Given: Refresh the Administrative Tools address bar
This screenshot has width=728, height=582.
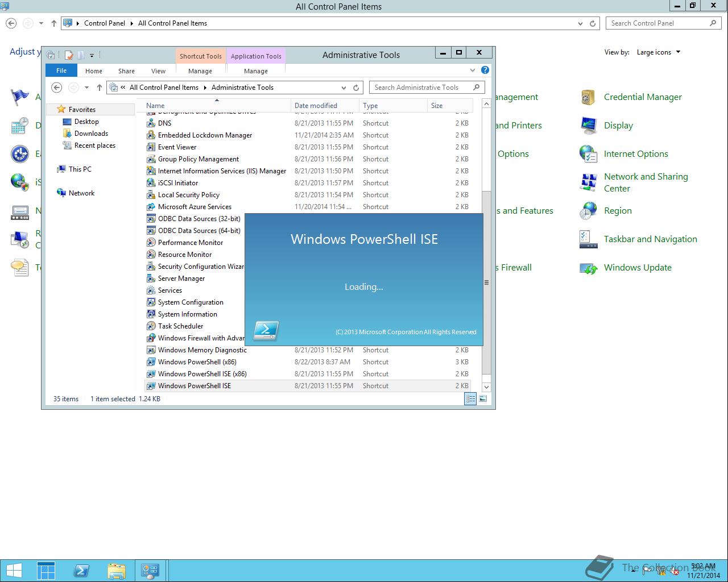Looking at the screenshot, I should pyautogui.click(x=356, y=88).
